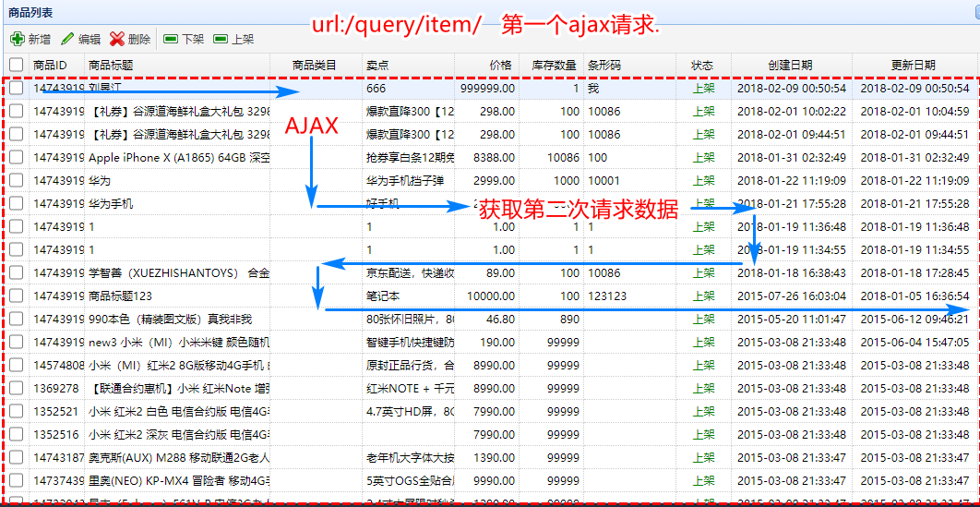Select checkbox for 小米 红米2 白色 row

pos(17,411)
